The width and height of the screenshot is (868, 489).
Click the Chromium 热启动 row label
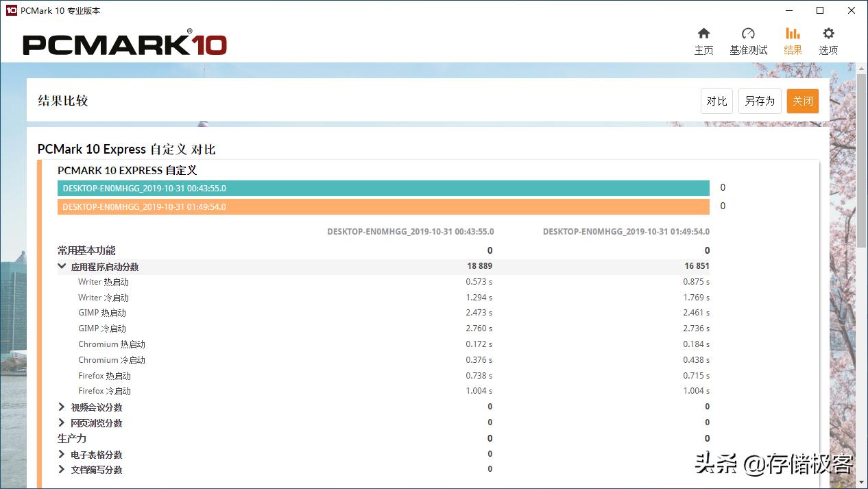(112, 344)
